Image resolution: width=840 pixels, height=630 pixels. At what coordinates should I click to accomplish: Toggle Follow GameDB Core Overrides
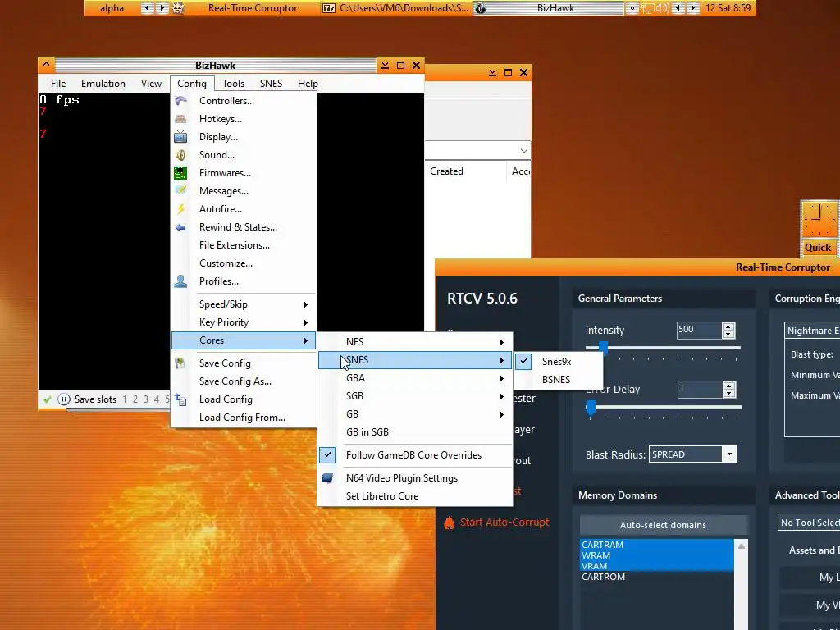click(414, 454)
